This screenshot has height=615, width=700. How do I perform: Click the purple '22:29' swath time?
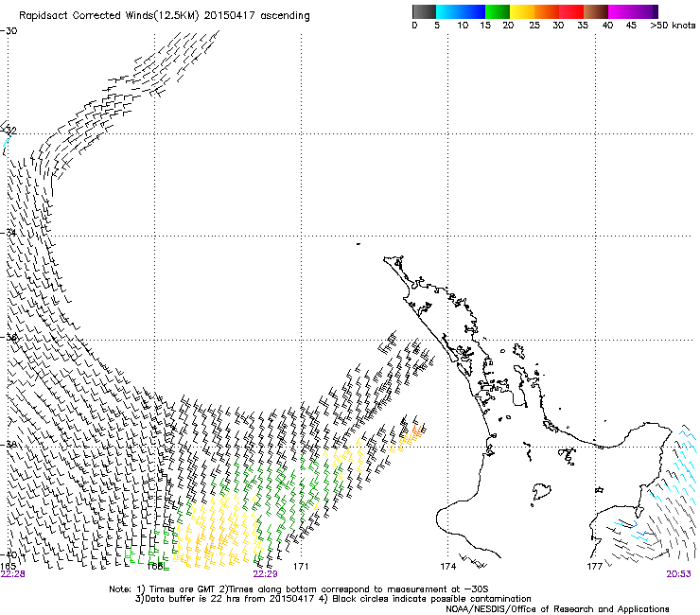(265, 574)
